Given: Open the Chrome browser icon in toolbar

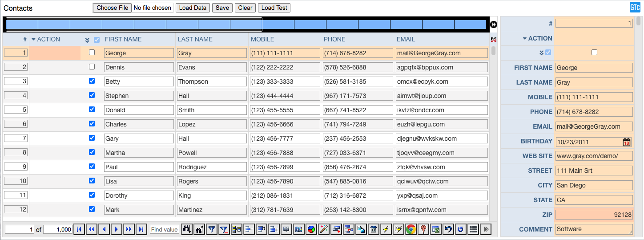Looking at the screenshot, I should point(411,229).
